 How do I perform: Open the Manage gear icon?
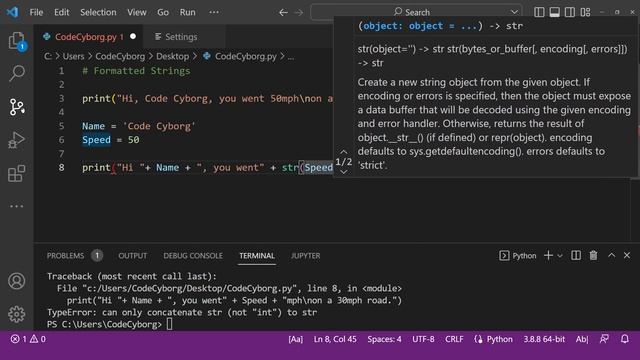[17, 314]
